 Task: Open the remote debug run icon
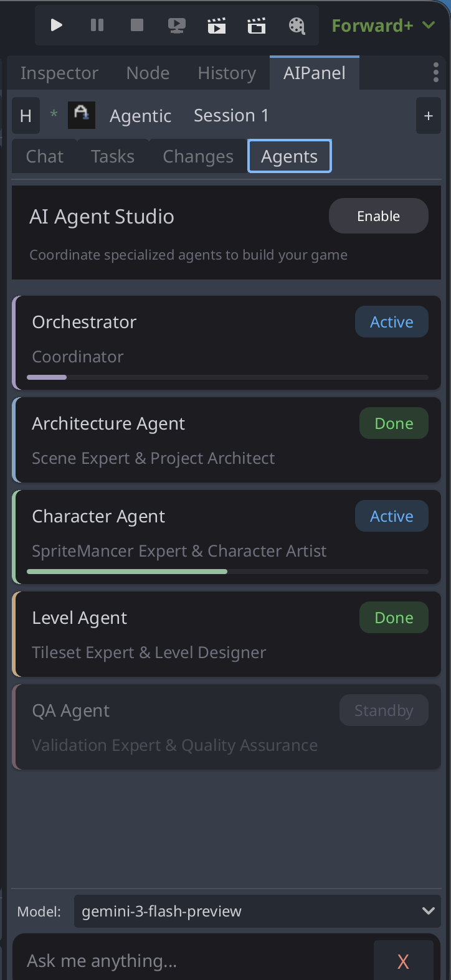(177, 26)
